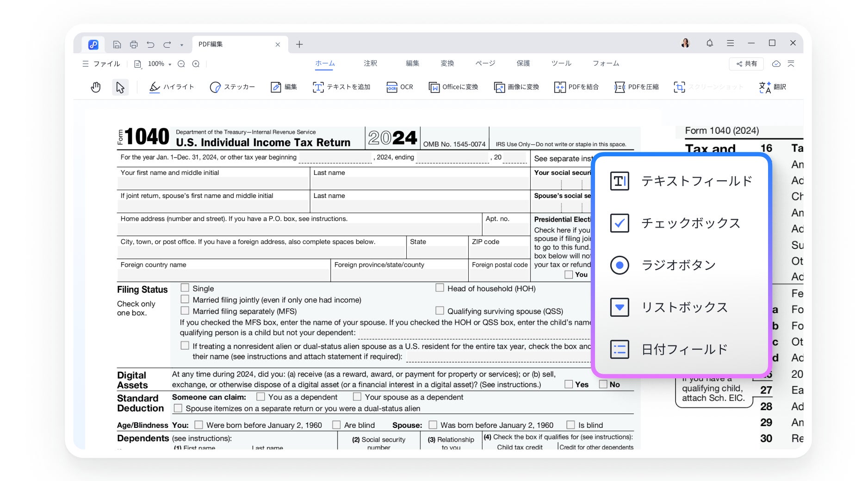Click the print icon in title bar
The width and height of the screenshot is (868, 481).
pyautogui.click(x=134, y=44)
